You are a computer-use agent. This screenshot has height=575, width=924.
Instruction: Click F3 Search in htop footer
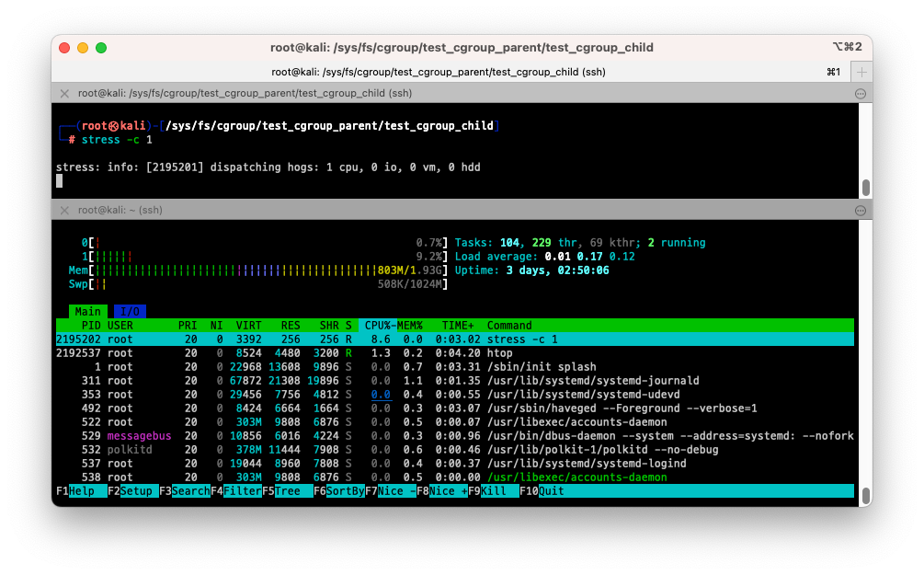[x=185, y=491]
